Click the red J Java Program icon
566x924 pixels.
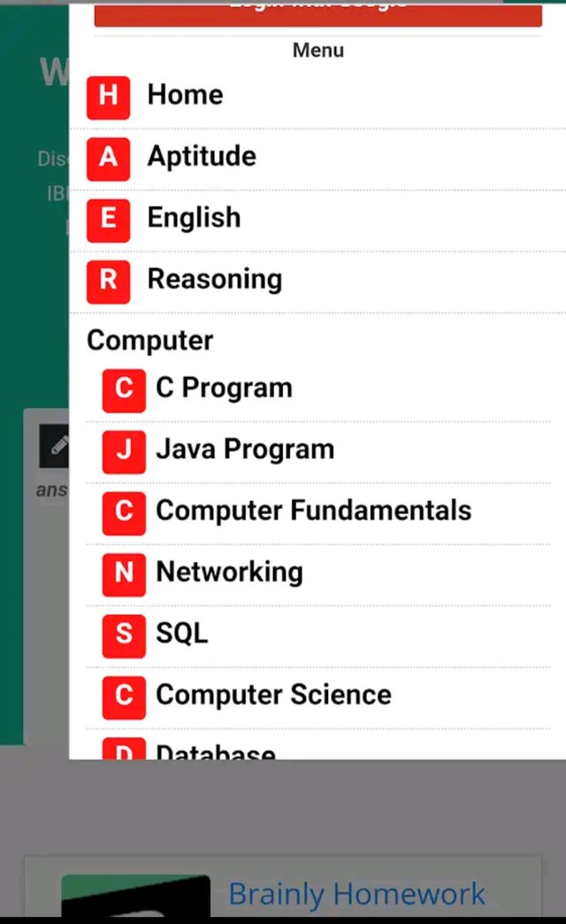[x=124, y=450]
